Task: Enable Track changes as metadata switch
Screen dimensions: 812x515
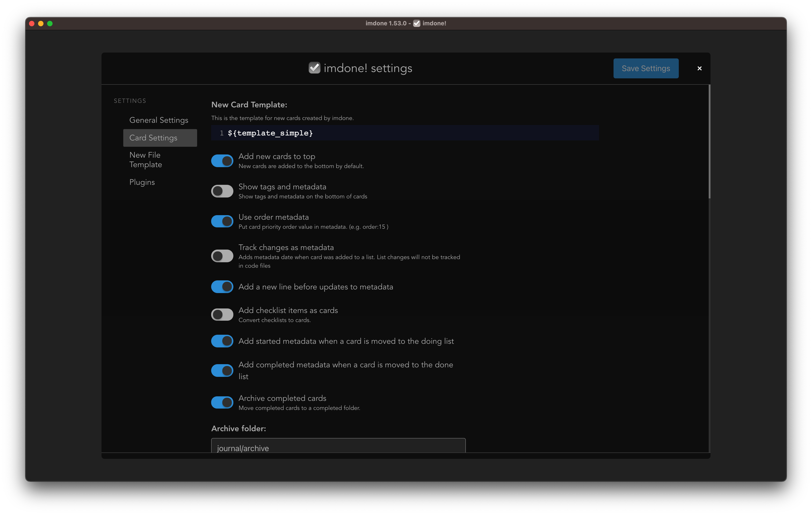Action: [x=222, y=256]
